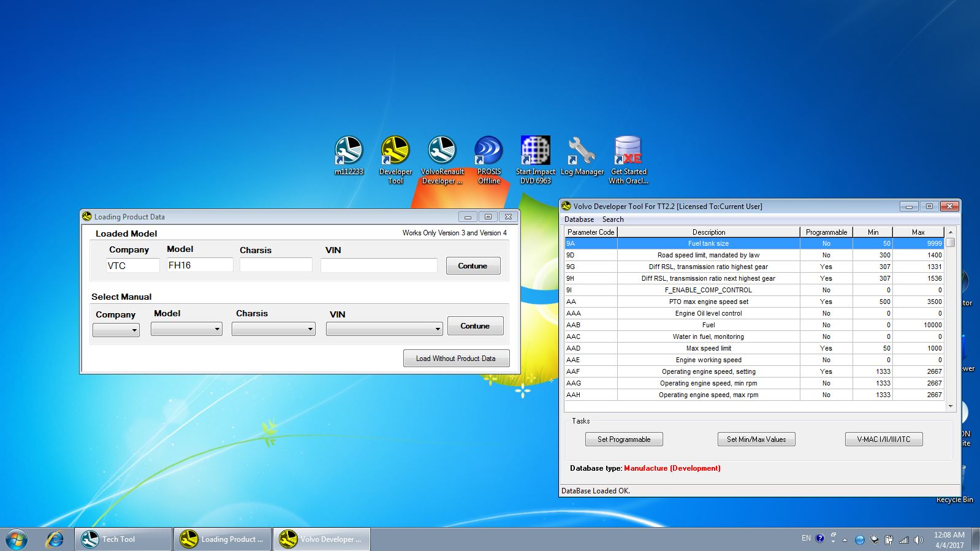Click the V-MAC I/II/III/ITC button
Screen dimensions: 980x551
(x=884, y=439)
